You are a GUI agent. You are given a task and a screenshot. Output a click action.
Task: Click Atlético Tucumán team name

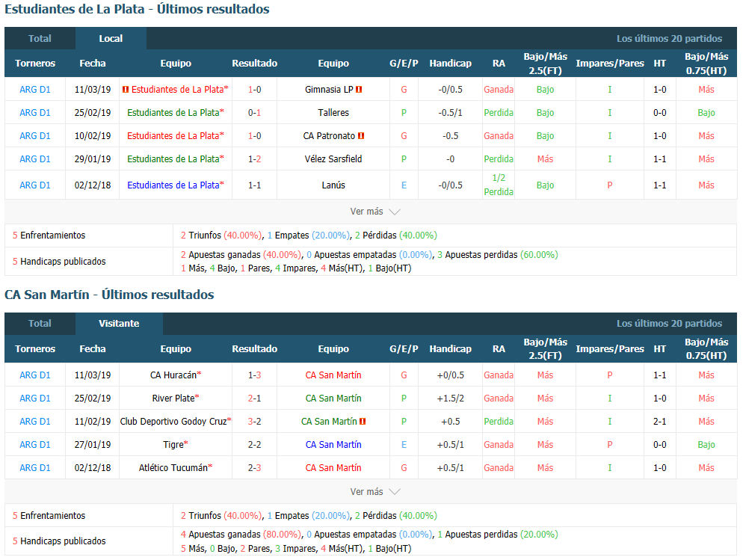point(173,468)
